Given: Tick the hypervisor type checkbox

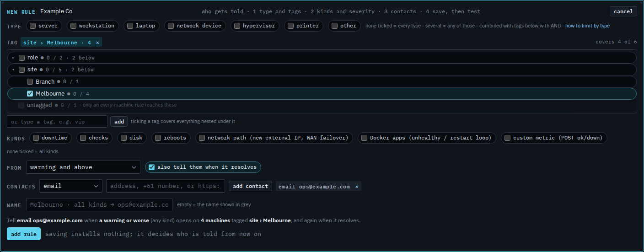Looking at the screenshot, I should [x=237, y=26].
